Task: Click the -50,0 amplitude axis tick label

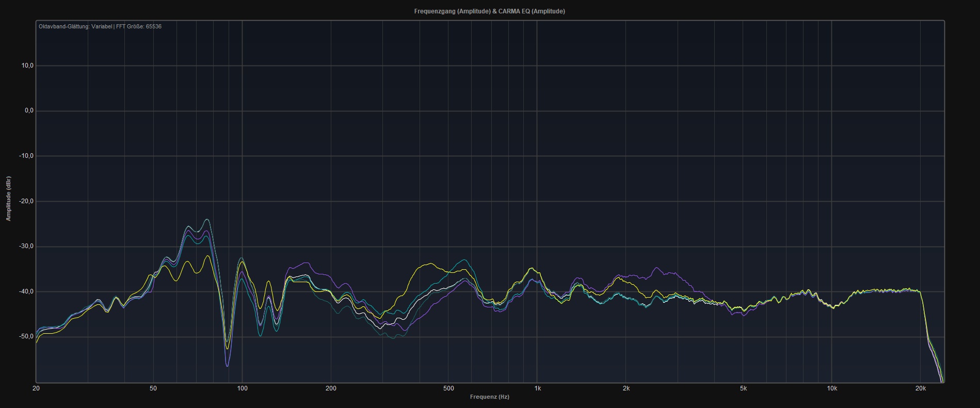Action: pyautogui.click(x=26, y=336)
